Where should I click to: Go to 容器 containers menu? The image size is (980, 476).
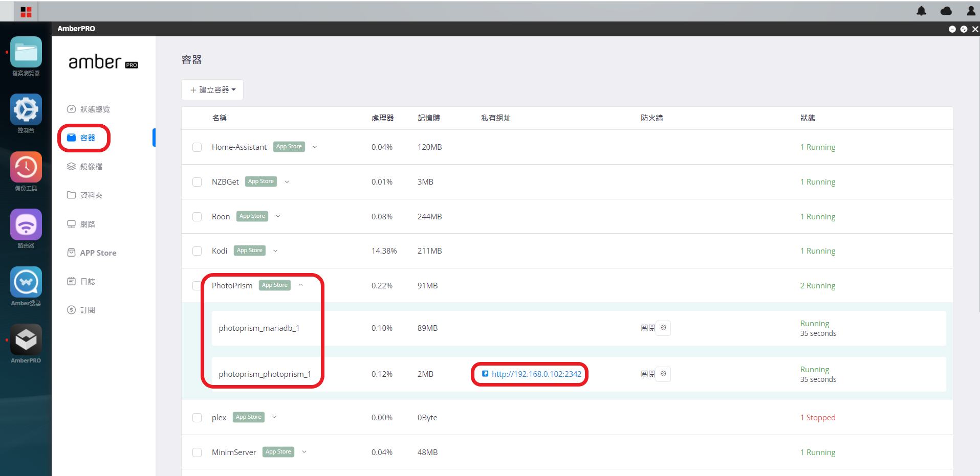pos(82,138)
